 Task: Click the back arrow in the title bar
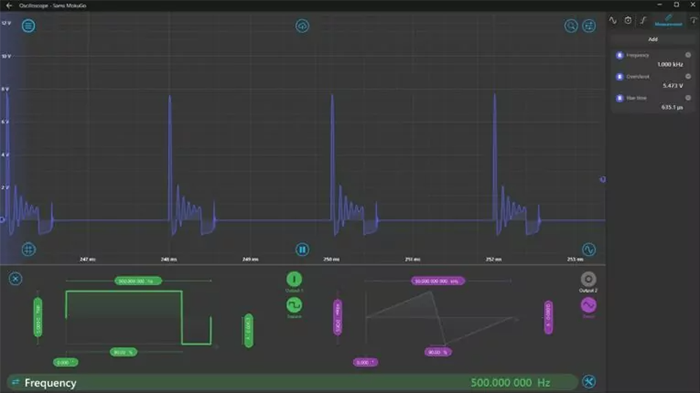pos(9,5)
